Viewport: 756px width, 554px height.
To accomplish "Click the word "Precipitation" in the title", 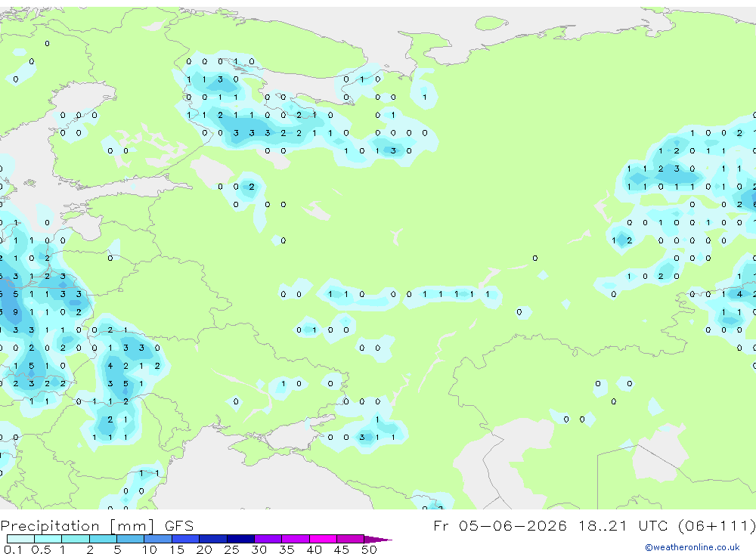I will click(50, 526).
